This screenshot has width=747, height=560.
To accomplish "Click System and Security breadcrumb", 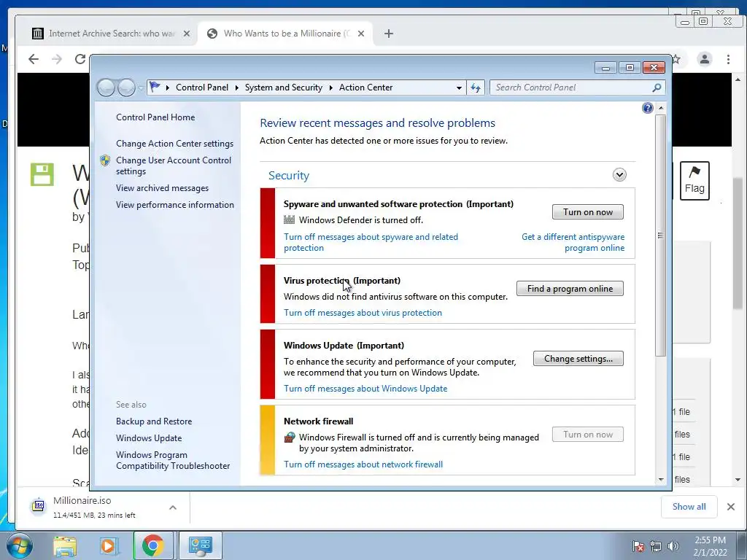I will pyautogui.click(x=284, y=87).
